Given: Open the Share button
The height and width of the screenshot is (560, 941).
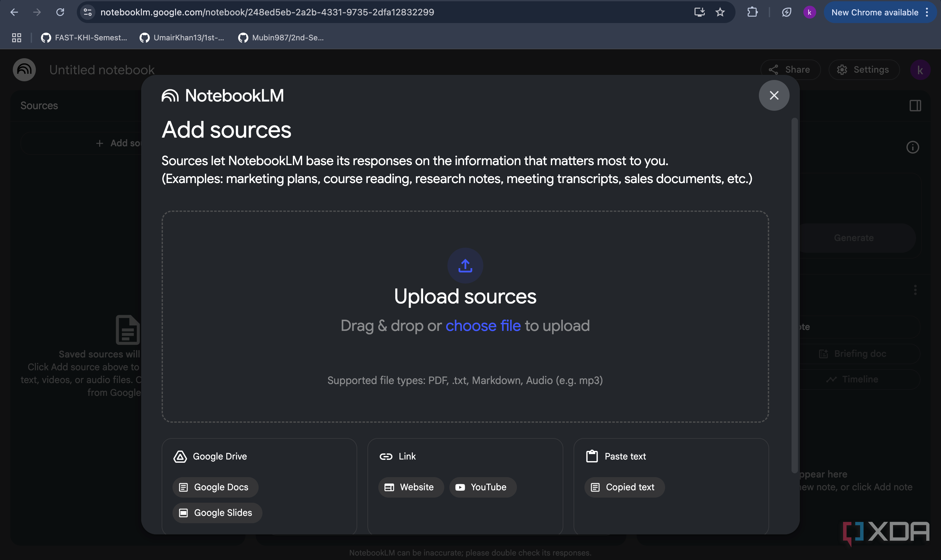Looking at the screenshot, I should pos(790,70).
